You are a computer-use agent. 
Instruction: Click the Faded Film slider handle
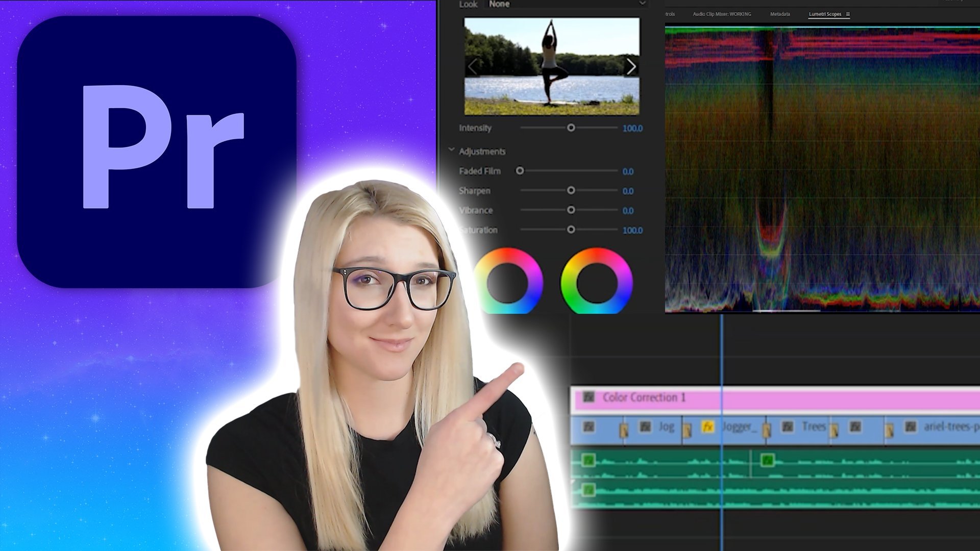tap(520, 170)
